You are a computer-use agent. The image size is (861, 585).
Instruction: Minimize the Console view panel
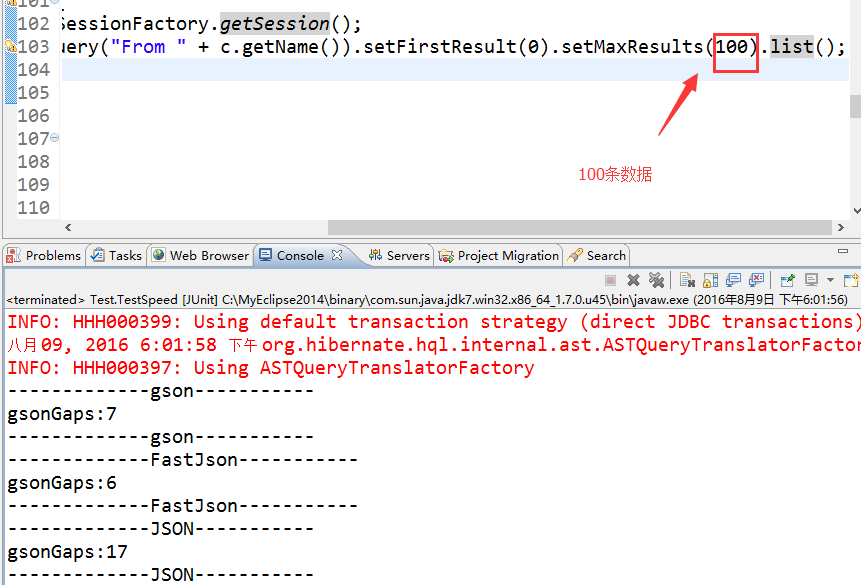tap(843, 251)
